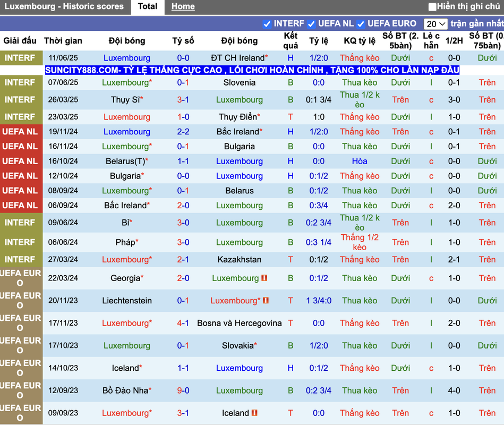
Task: Open Thụy Điển team link
Action: coord(239,117)
